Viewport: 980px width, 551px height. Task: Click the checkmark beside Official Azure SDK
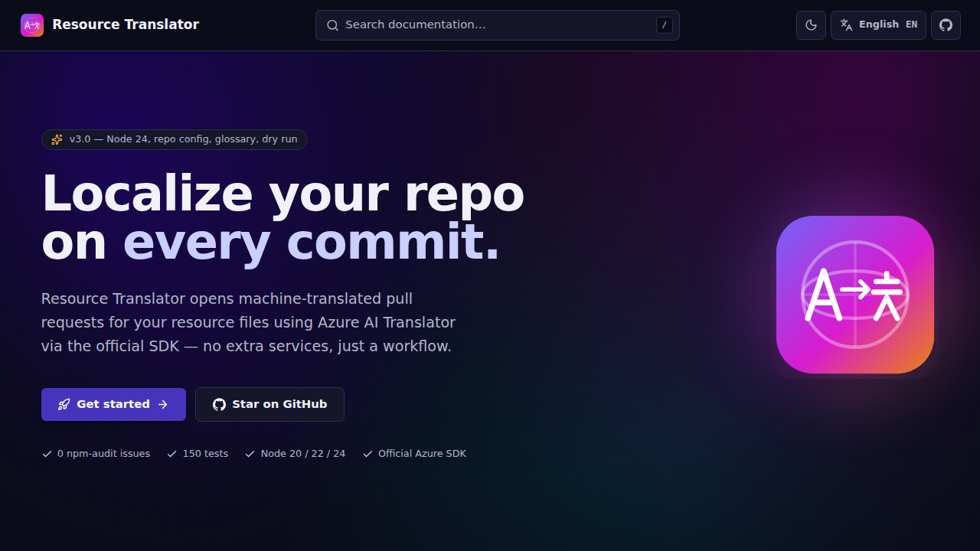(x=368, y=454)
